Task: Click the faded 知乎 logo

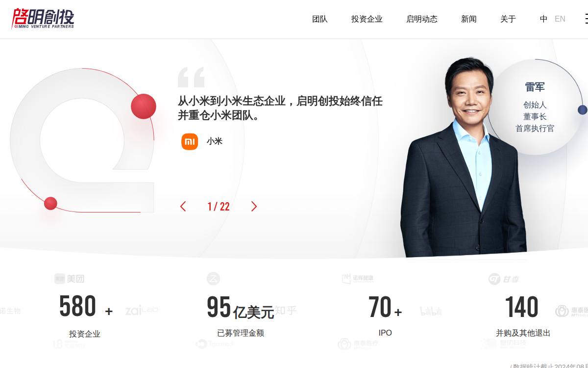Action: [286, 311]
